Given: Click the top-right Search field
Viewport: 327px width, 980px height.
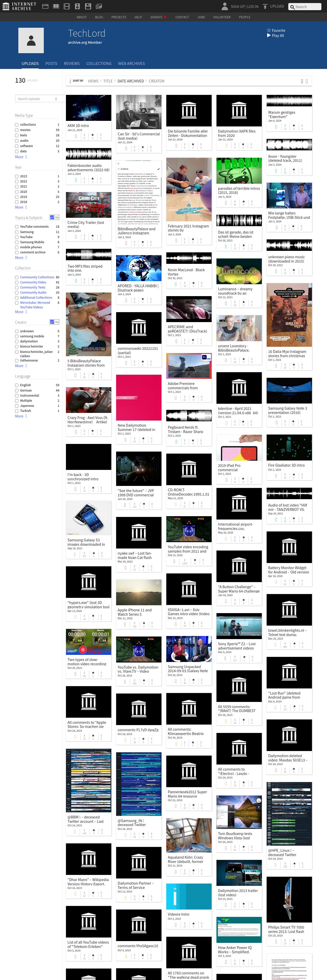Looking at the screenshot, I should (305, 7).
